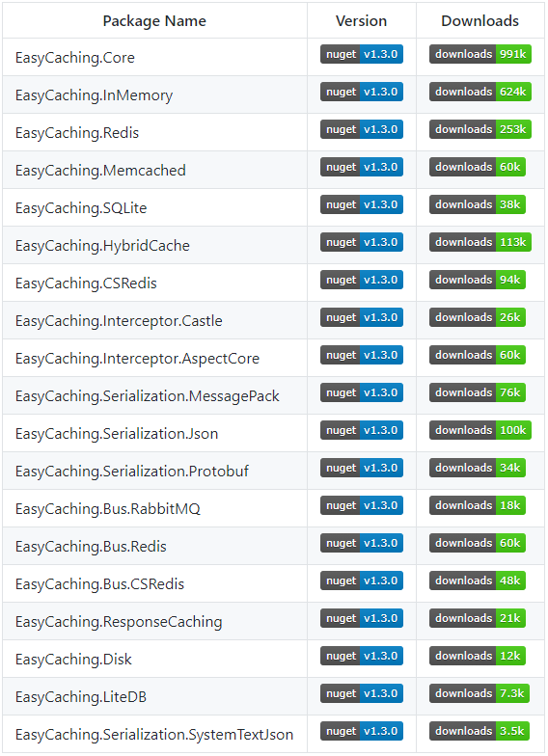Viewport: 548px width, 756px height.
Task: Open the EasyCaching.Disk downloads 12k badge
Action: click(x=477, y=656)
